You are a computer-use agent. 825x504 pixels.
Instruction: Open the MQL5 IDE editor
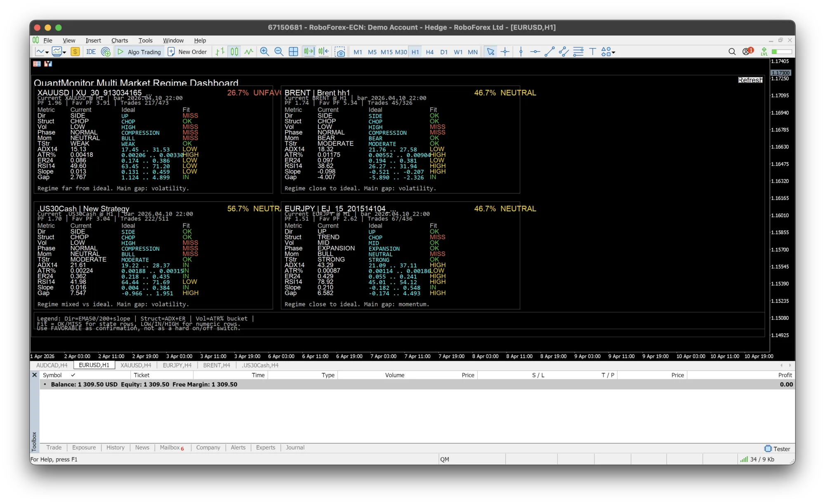coord(91,52)
